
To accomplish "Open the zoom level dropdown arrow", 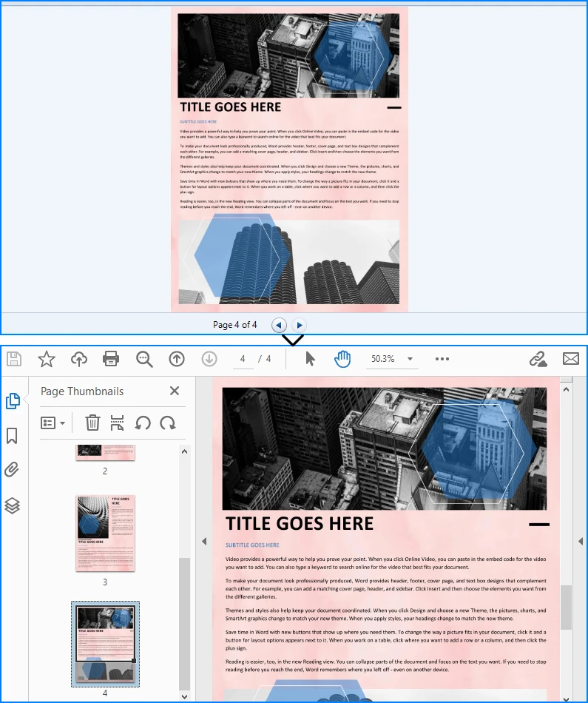I will point(410,359).
